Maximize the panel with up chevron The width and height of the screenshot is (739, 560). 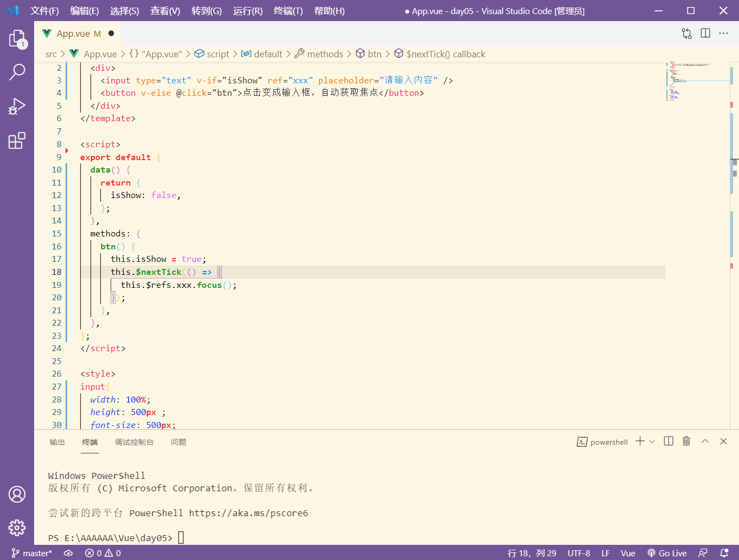[705, 442]
